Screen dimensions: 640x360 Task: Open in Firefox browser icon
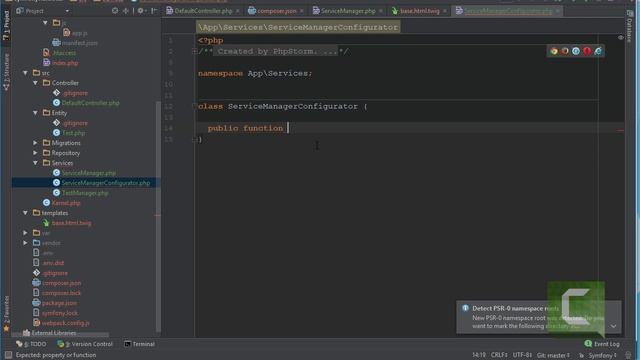pyautogui.click(x=565, y=51)
